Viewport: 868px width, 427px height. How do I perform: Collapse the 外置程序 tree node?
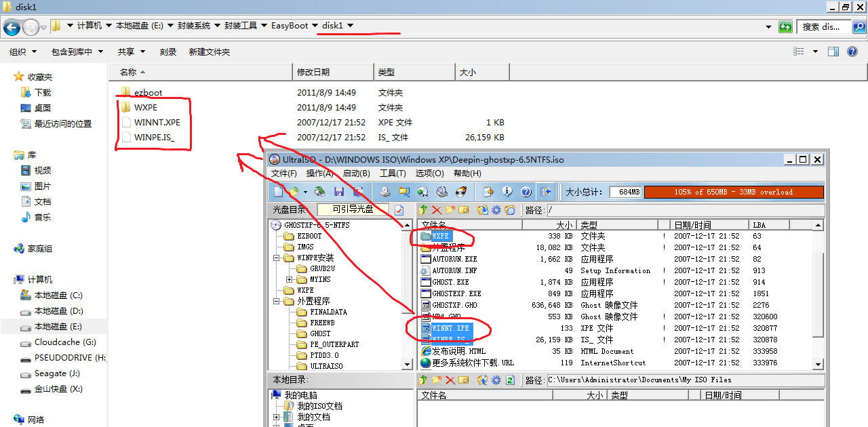click(x=277, y=301)
